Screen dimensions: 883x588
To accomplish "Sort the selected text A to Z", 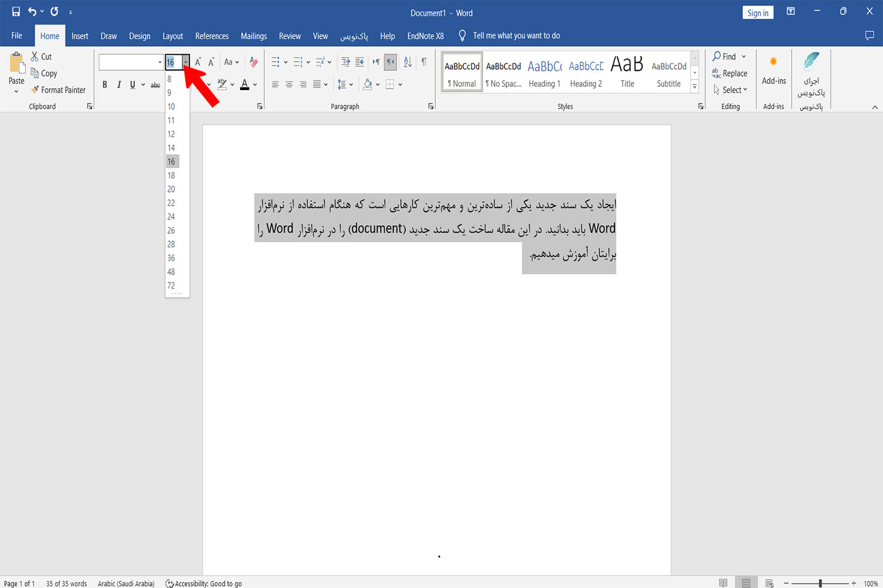I will [x=408, y=62].
